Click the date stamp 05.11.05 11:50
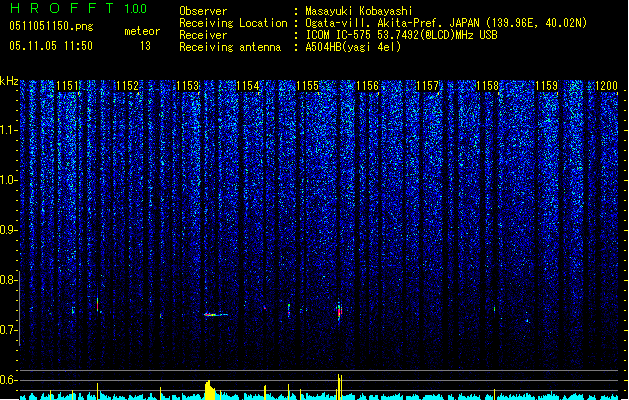 pos(51,46)
